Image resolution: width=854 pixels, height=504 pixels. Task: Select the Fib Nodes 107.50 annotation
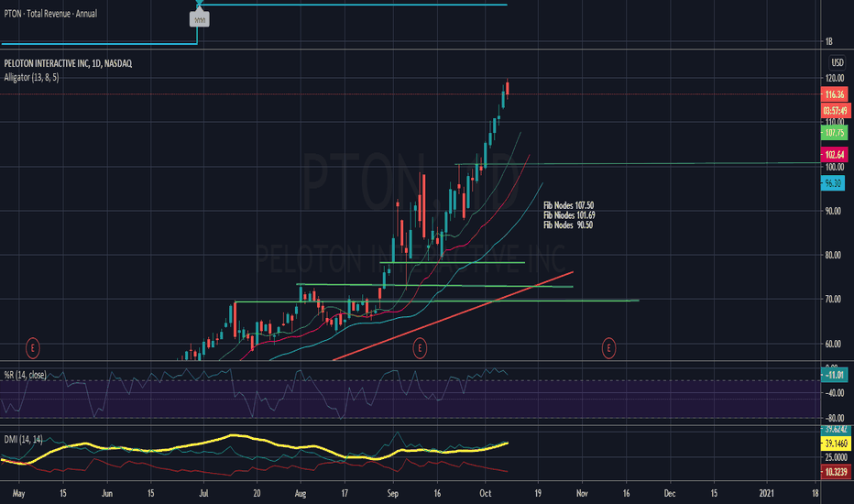[569, 205]
